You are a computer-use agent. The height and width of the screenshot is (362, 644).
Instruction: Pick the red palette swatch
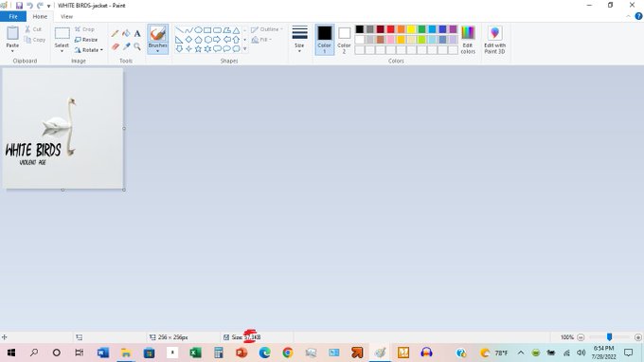pos(390,29)
